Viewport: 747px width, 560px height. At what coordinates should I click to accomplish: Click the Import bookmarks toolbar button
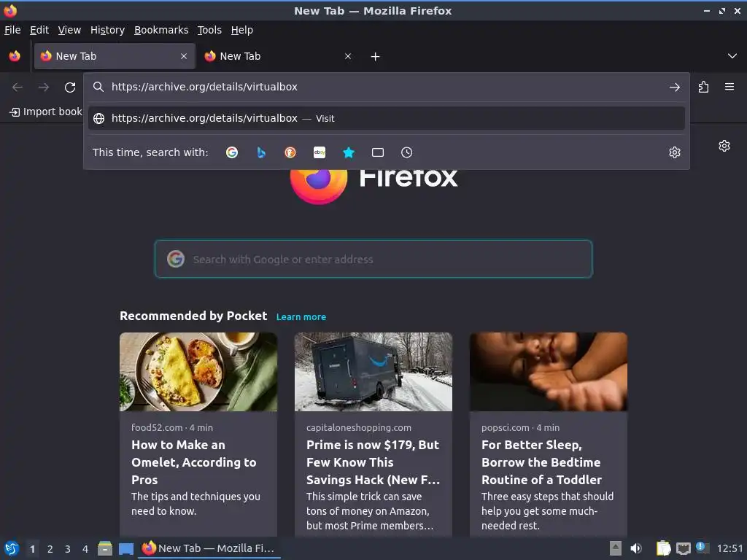tap(46, 112)
